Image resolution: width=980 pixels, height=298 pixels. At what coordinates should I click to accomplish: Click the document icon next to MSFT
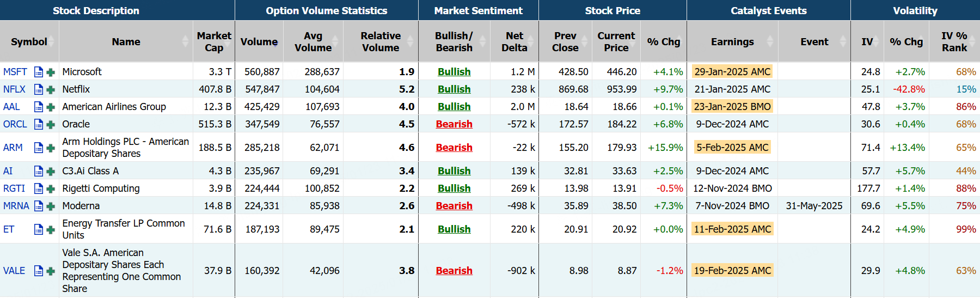click(x=38, y=72)
